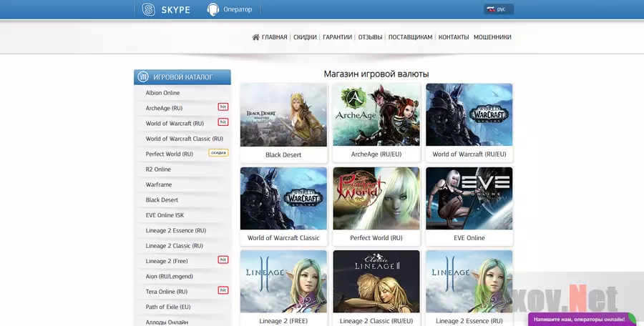
Task: Click the hit badge next to Lineage 2 (Free)
Action: tap(223, 260)
